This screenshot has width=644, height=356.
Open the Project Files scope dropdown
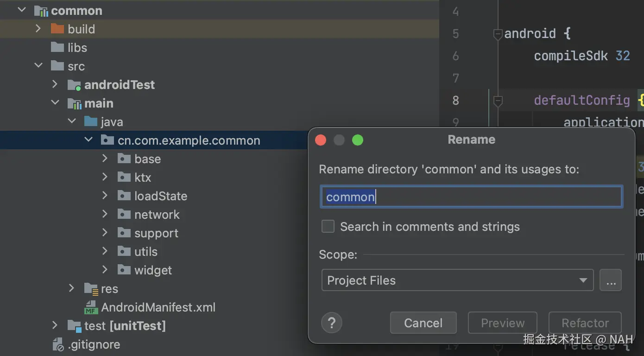click(457, 280)
